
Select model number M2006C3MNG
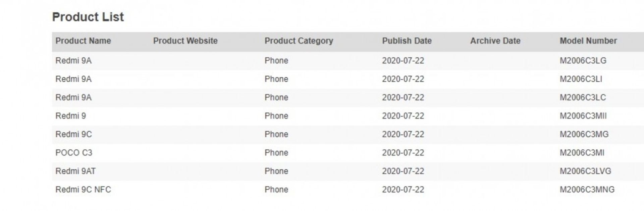click(587, 190)
